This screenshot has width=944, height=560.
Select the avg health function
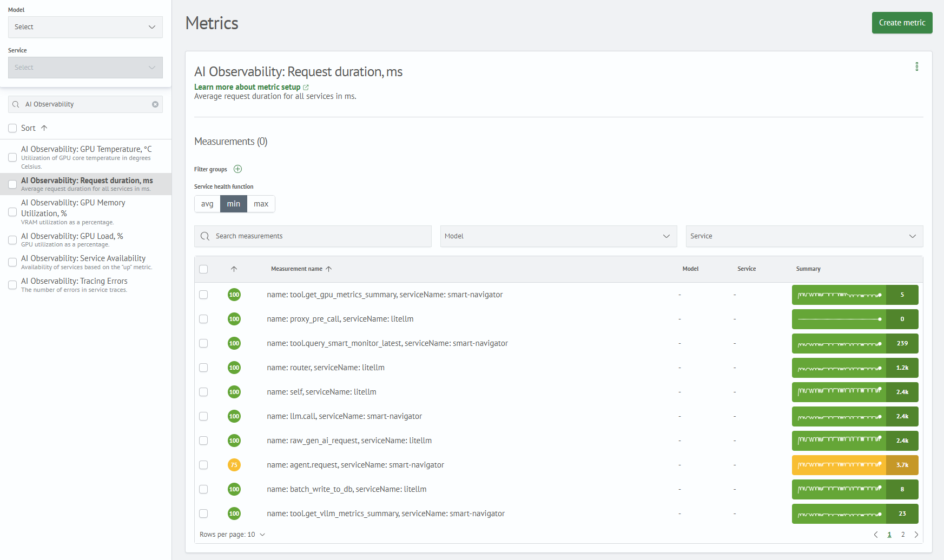(207, 204)
